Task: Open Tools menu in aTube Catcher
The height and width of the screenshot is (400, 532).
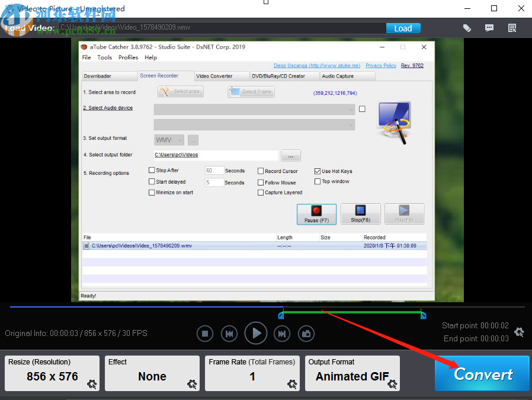Action: (104, 57)
